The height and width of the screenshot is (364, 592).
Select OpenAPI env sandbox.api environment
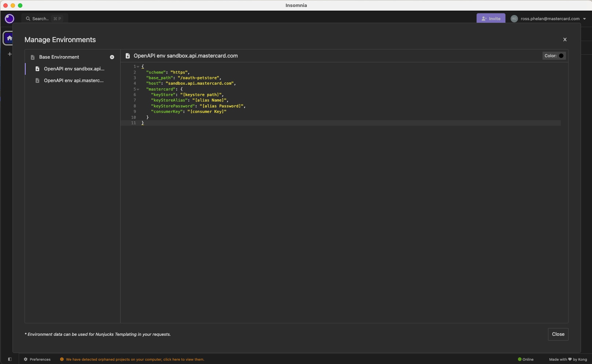(74, 69)
